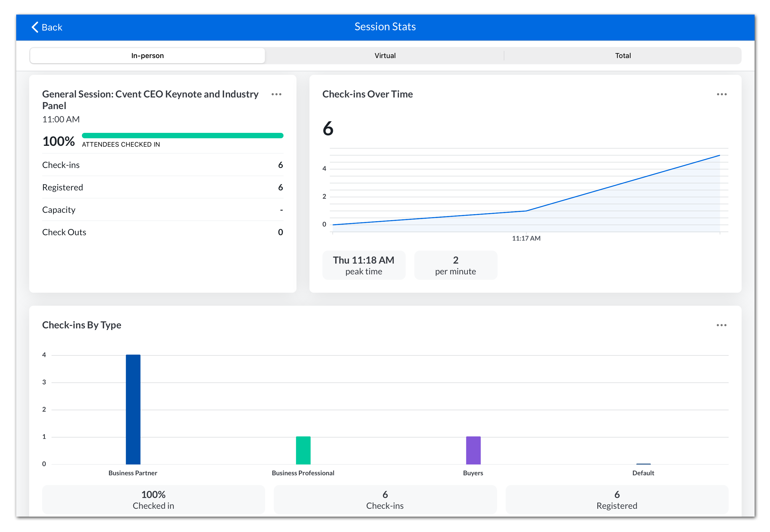Open more options on General Session card
Screen dimensions: 770x532
point(276,94)
